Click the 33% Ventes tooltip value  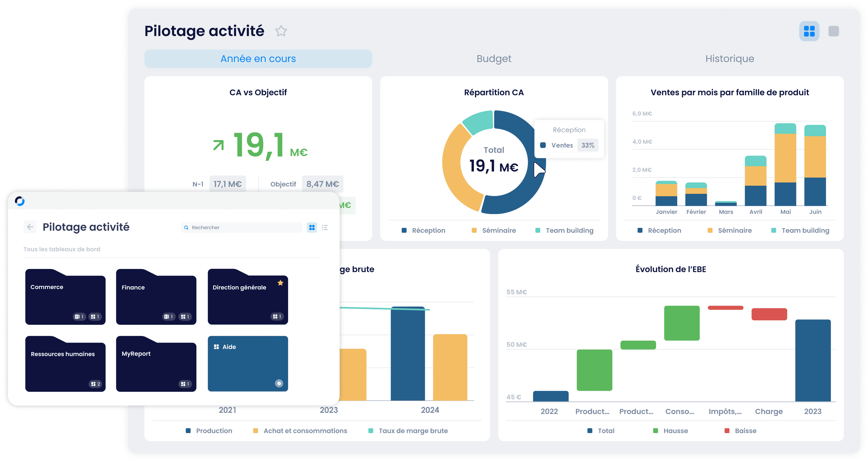tap(588, 145)
